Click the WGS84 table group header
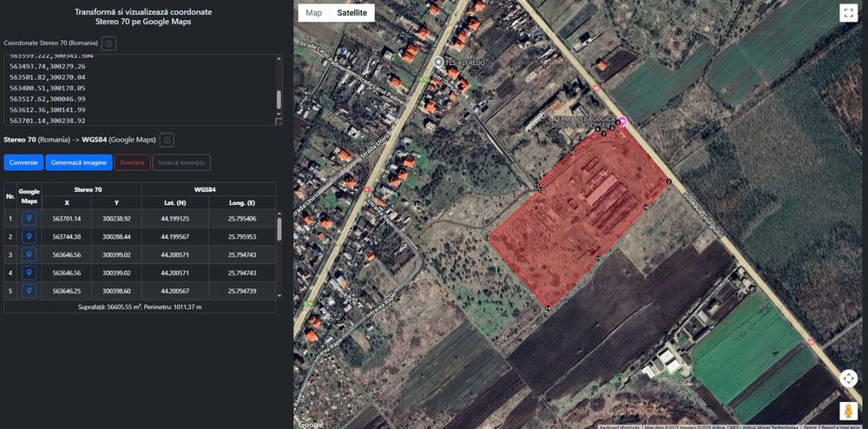The width and height of the screenshot is (868, 429). click(208, 189)
